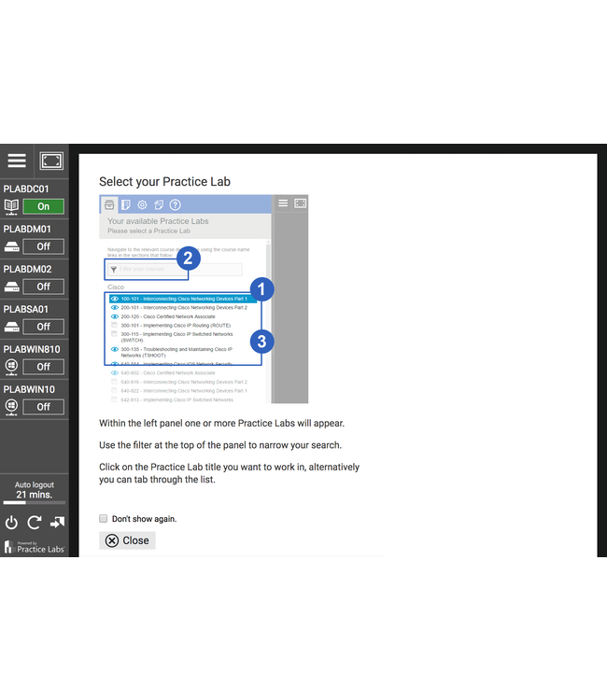This screenshot has height=700, width=607.
Task: Click the Practice Lab tutorial screenshot image
Action: pos(204,299)
